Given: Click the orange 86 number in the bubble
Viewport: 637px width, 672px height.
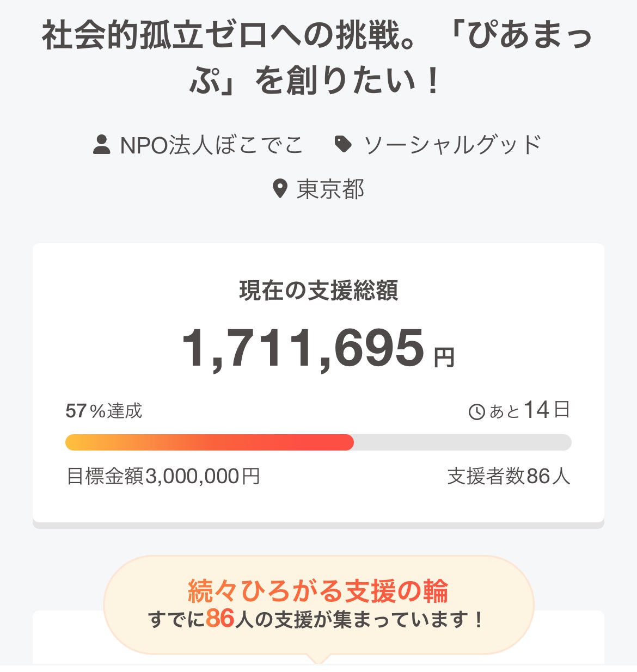Looking at the screenshot, I should (220, 619).
